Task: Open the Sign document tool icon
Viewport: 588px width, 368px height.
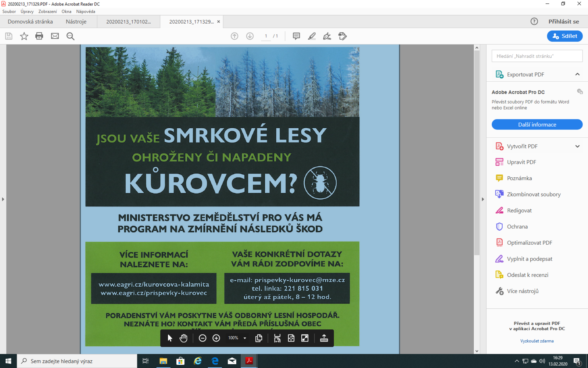Action: tap(327, 36)
